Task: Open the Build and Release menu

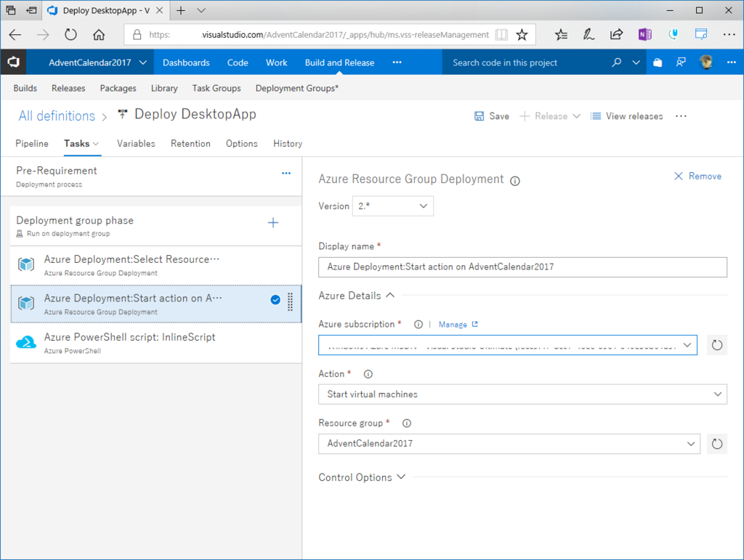Action: pos(339,62)
